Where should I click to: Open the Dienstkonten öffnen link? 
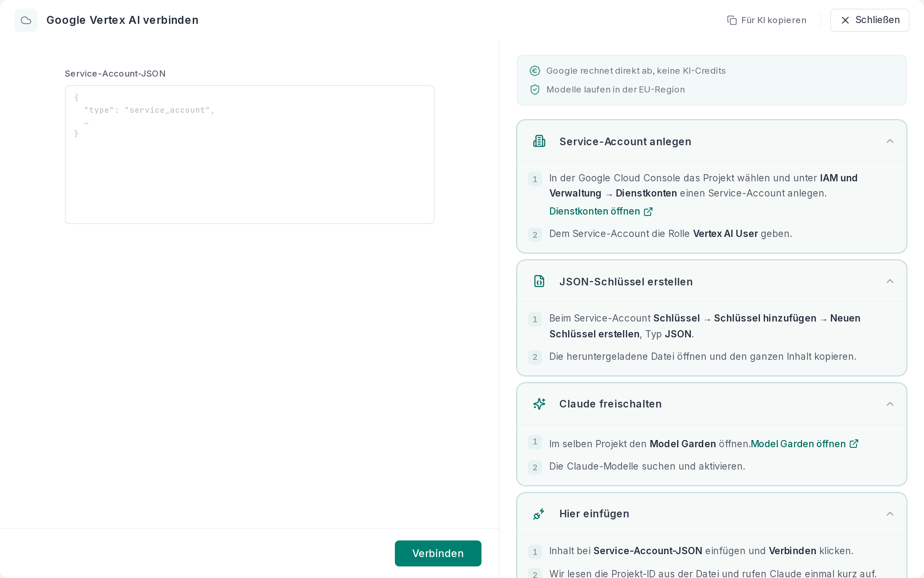click(x=601, y=211)
